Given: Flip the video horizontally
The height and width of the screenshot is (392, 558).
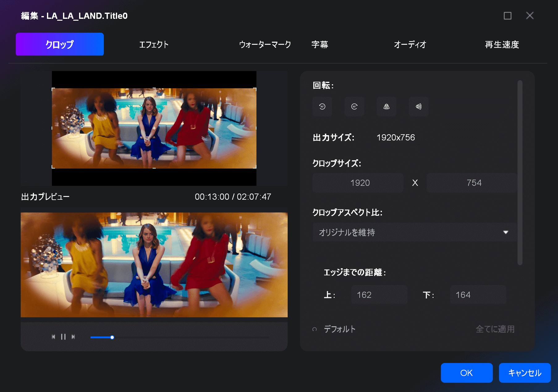Looking at the screenshot, I should (386, 106).
